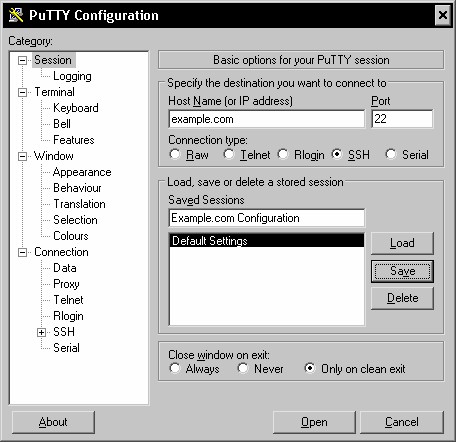This screenshot has width=456, height=442.
Task: Expand the SSH tree node
Action: [x=41, y=332]
